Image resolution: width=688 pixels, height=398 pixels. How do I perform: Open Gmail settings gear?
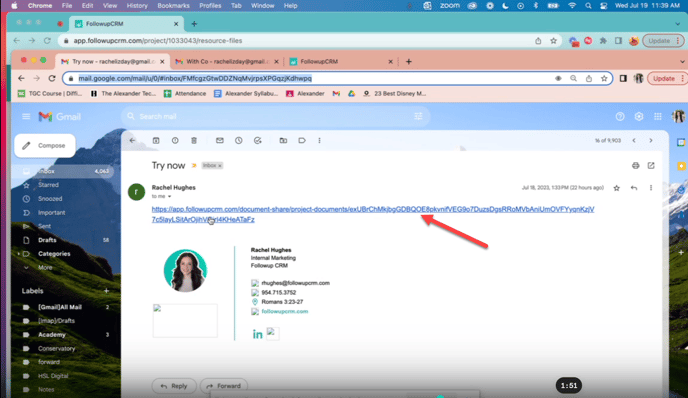click(x=639, y=116)
